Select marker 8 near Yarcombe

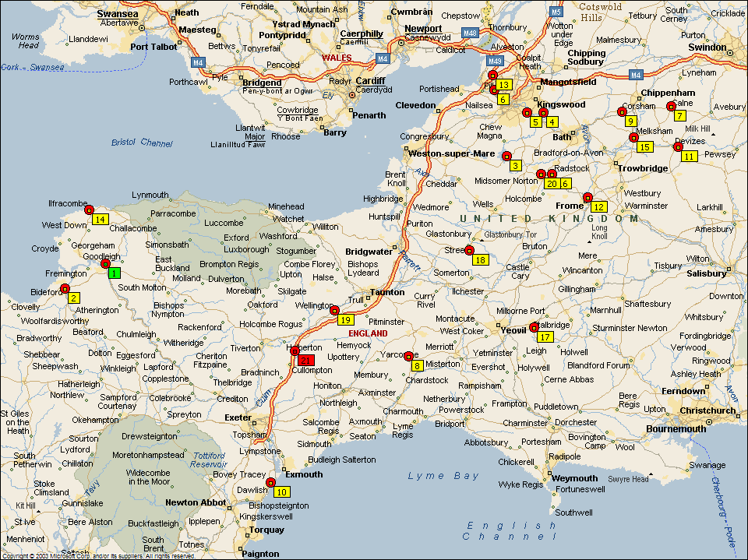[x=417, y=365]
